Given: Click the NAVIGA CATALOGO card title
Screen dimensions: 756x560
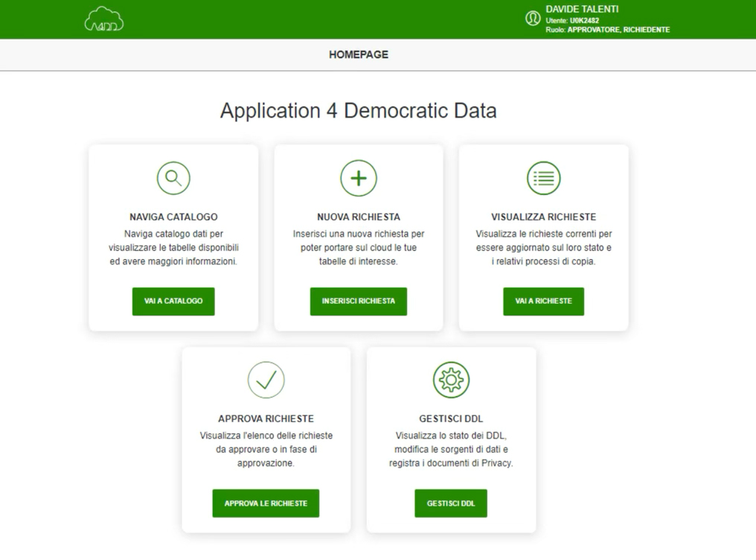Looking at the screenshot, I should click(x=173, y=217).
